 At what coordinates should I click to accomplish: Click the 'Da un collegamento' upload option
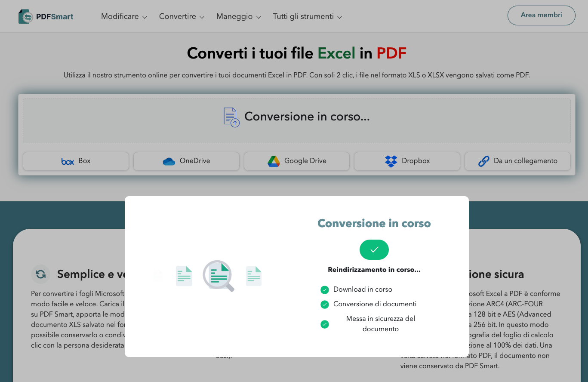coord(517,161)
